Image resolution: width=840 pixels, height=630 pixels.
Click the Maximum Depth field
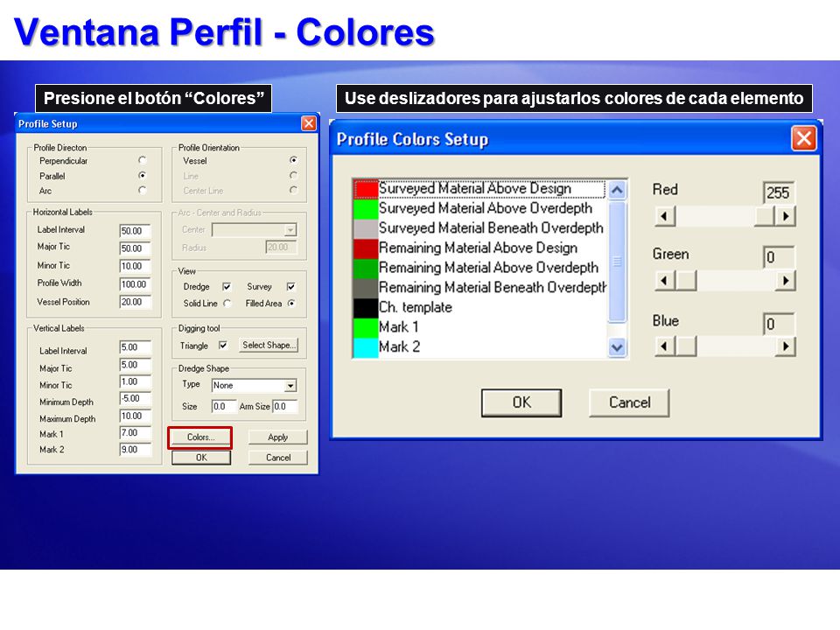pos(135,416)
